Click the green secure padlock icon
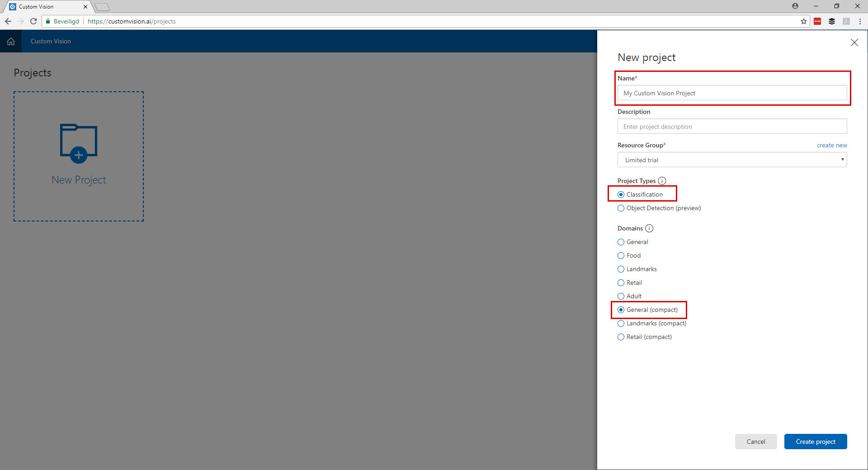868x470 pixels. pos(48,21)
